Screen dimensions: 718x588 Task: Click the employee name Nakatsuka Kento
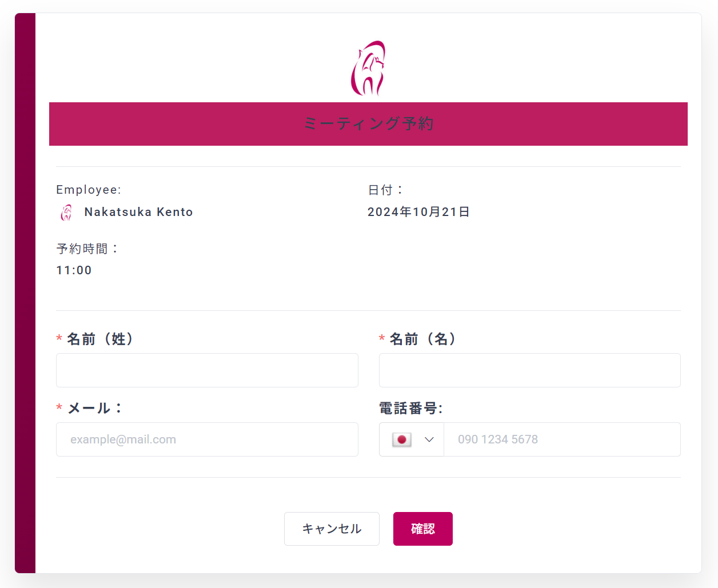pyautogui.click(x=139, y=212)
